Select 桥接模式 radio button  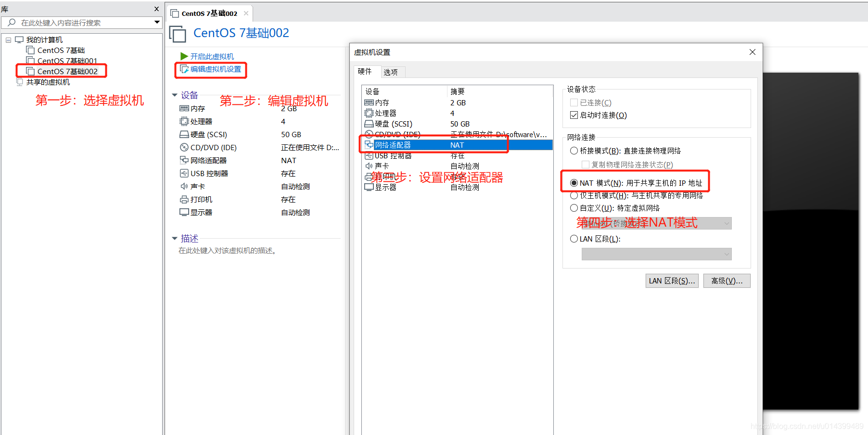pyautogui.click(x=574, y=151)
